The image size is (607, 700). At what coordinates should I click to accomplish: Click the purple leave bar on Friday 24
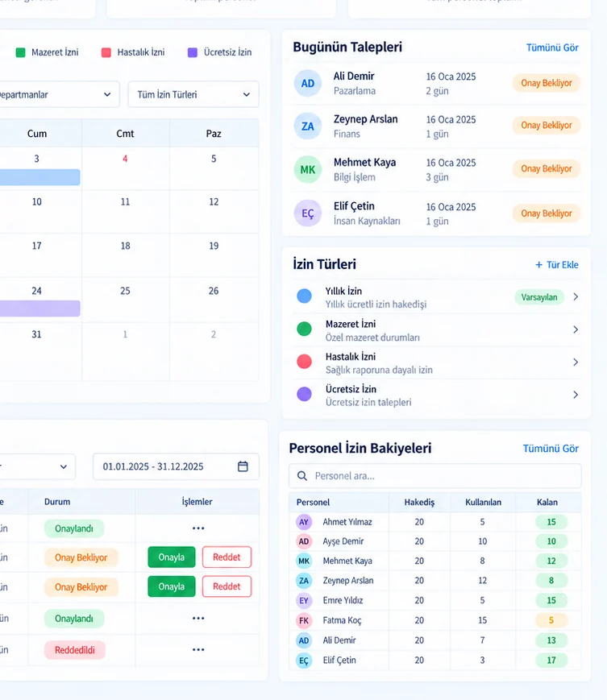click(40, 309)
